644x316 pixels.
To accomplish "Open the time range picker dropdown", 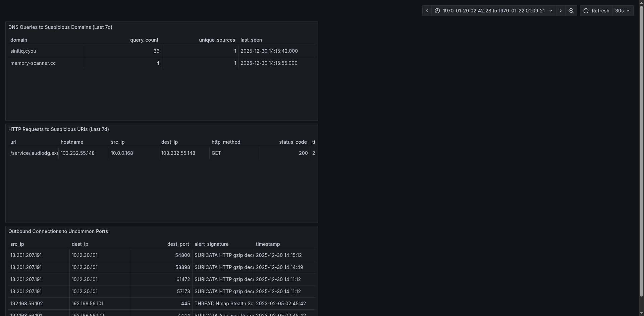I will [494, 11].
